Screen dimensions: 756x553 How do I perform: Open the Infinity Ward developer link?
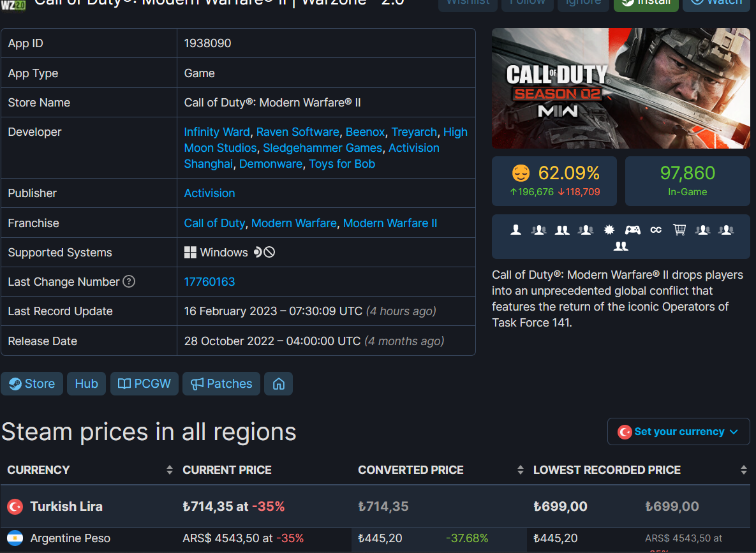click(217, 132)
